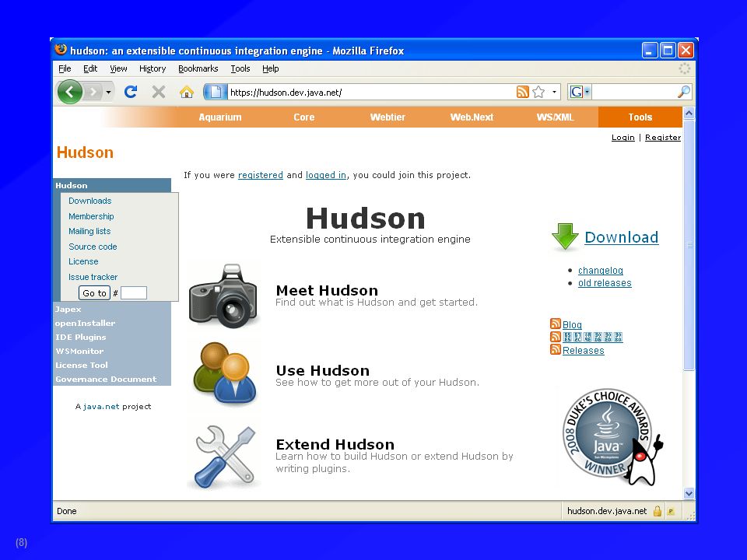Click the page identity icon in address bar
Image resolution: width=747 pixels, height=560 pixels.
[216, 92]
